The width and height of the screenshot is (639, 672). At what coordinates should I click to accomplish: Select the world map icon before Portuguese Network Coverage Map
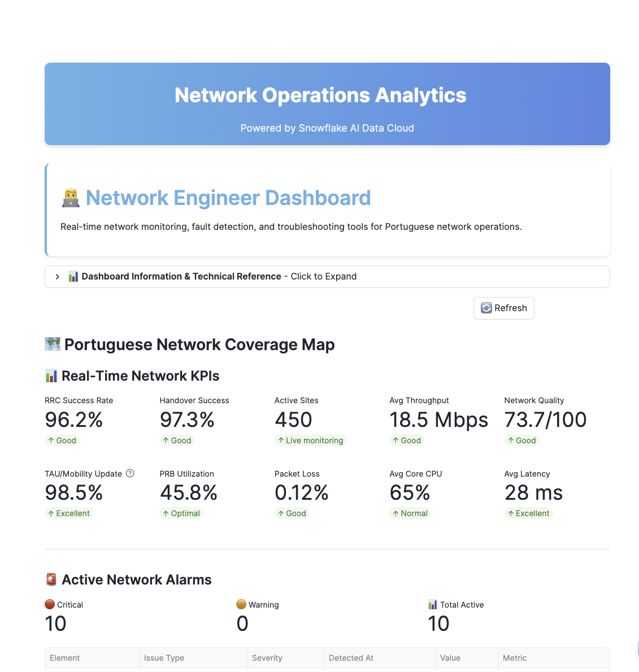[x=52, y=344]
